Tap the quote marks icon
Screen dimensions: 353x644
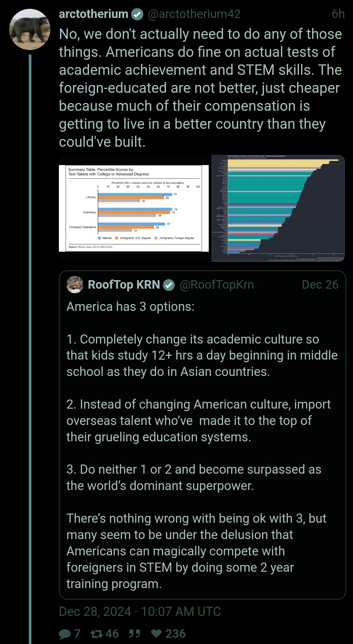pyautogui.click(x=134, y=634)
